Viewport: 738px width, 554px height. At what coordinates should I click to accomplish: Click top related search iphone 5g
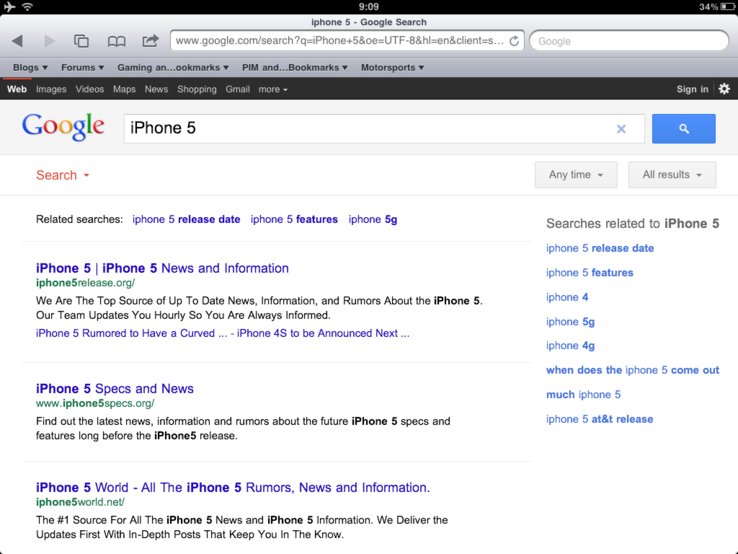(x=373, y=219)
